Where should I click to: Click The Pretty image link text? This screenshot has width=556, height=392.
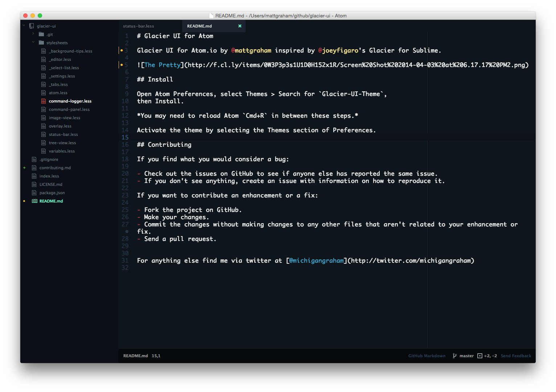[162, 65]
